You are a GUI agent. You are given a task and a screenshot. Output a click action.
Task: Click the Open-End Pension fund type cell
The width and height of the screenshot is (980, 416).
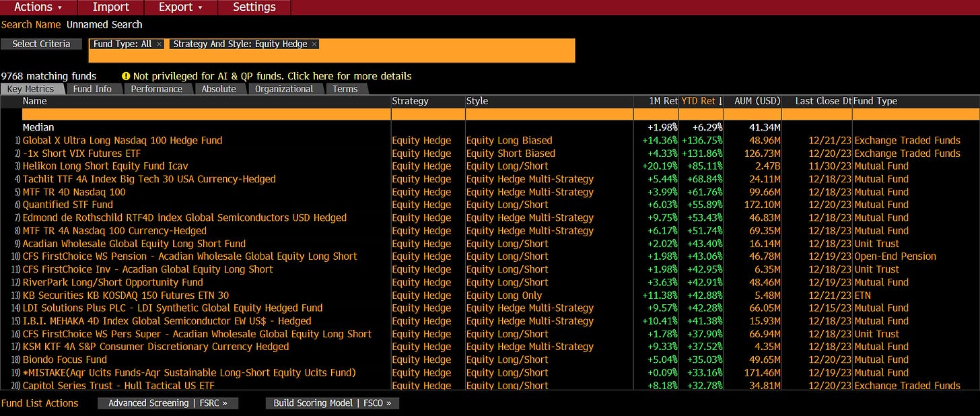(x=895, y=256)
